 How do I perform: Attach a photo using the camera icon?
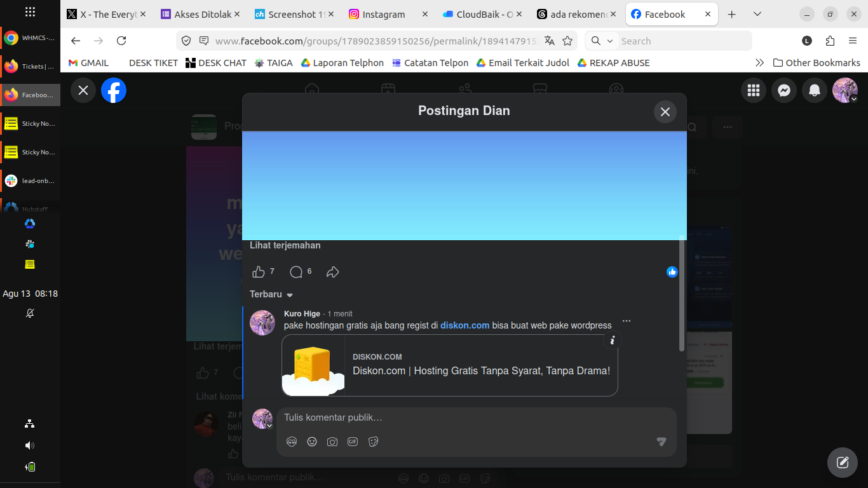[x=332, y=442]
